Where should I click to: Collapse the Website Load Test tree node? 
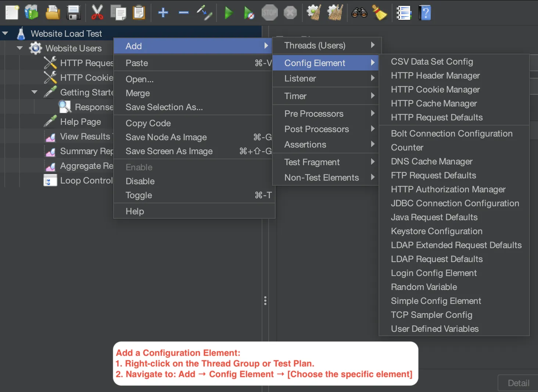[5, 33]
